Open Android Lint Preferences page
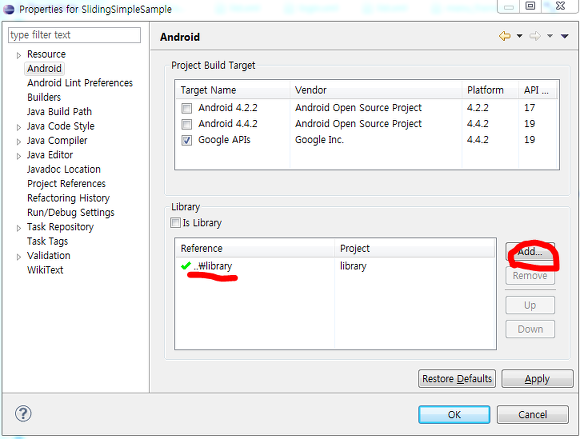Screen dimensions: 580x439 pyautogui.click(x=80, y=83)
